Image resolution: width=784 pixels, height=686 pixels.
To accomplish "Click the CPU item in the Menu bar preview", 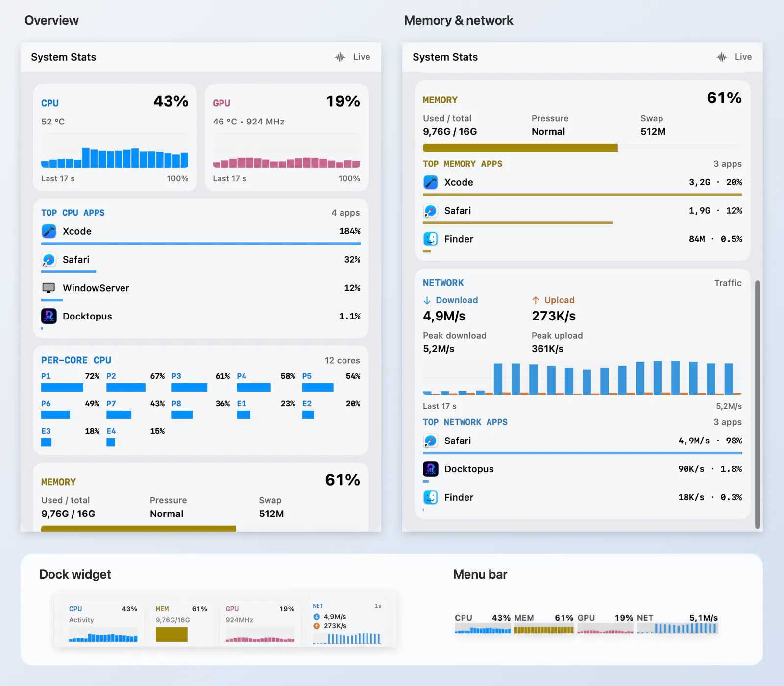I will 483,624.
